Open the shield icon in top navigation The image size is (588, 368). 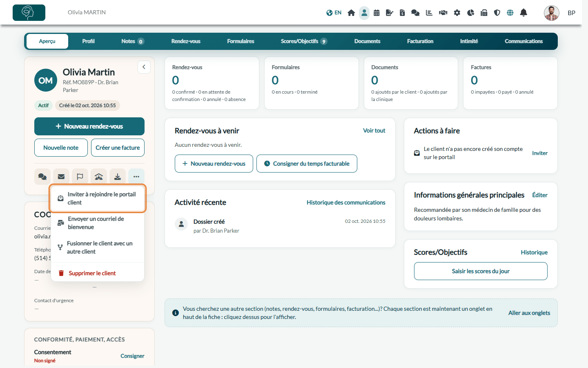coord(497,13)
